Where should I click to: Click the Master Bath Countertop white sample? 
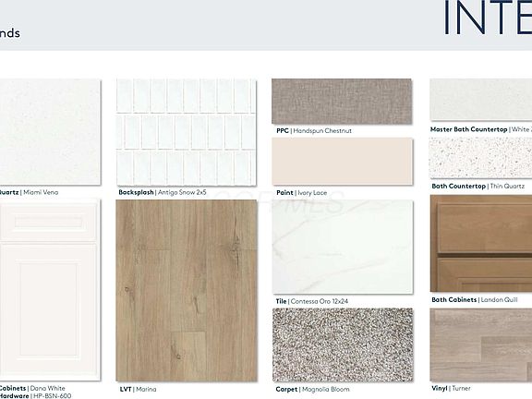tap(481, 100)
